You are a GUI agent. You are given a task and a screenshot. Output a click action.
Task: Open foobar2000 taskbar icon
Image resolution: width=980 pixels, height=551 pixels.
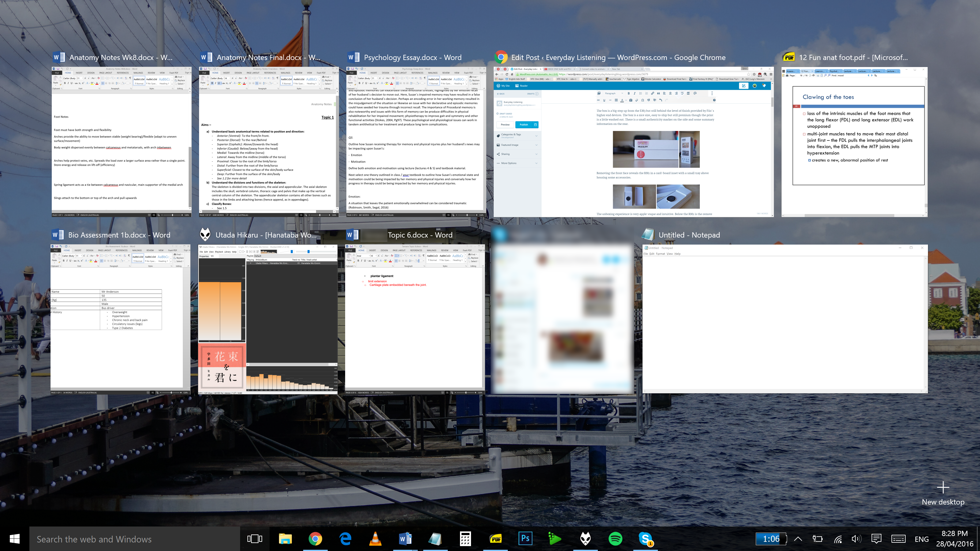tap(585, 539)
